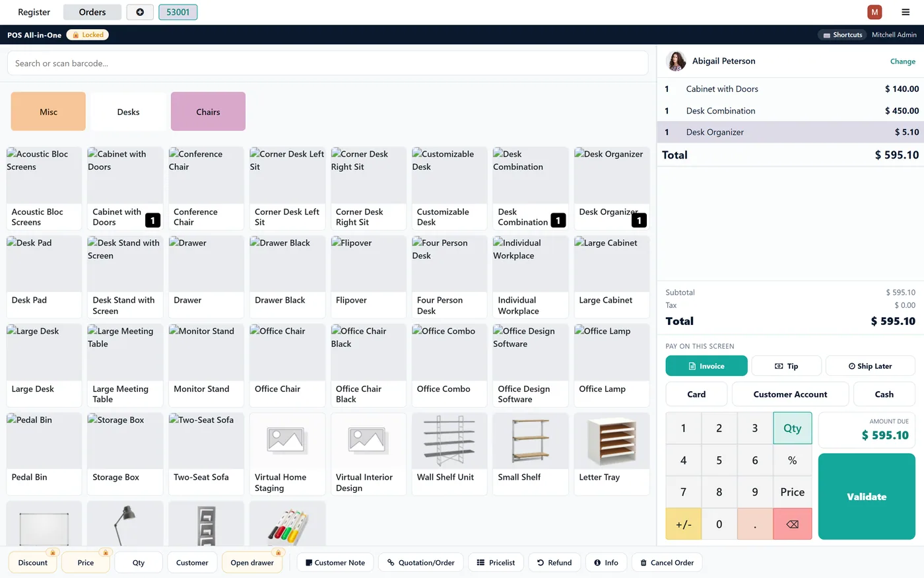
Task: Open order 53001 tab
Action: pyautogui.click(x=178, y=12)
